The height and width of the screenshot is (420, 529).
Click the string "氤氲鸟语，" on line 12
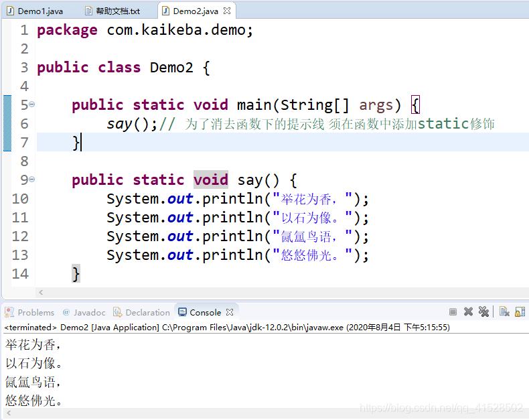click(313, 236)
